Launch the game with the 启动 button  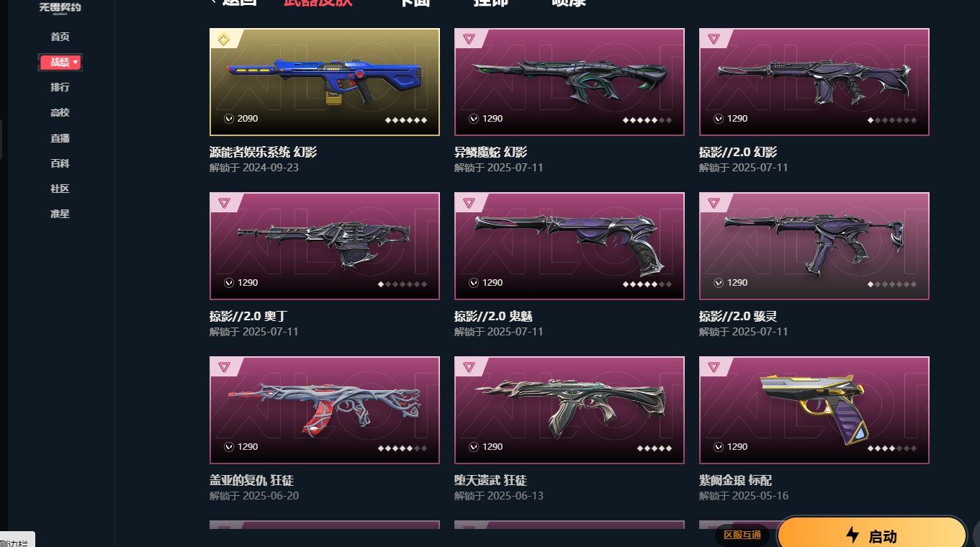[x=872, y=535]
